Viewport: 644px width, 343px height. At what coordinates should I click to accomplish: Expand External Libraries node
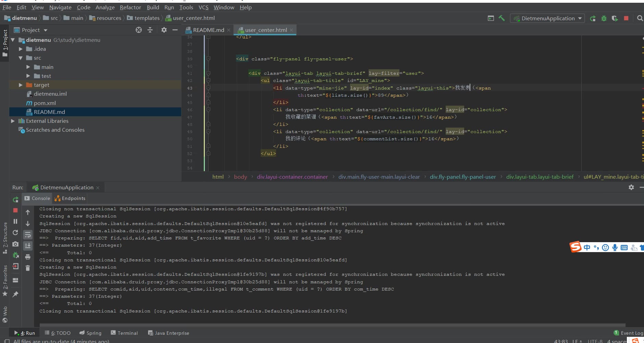(x=13, y=121)
